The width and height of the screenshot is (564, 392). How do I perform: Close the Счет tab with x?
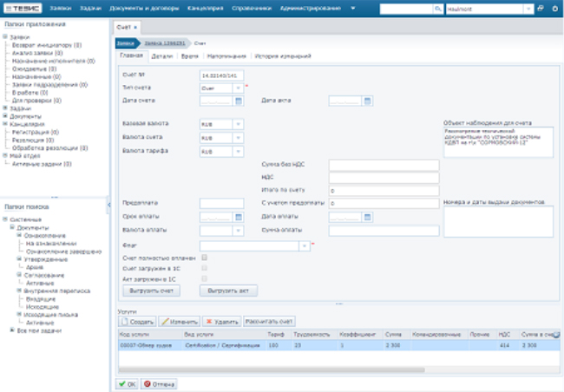[x=135, y=28]
